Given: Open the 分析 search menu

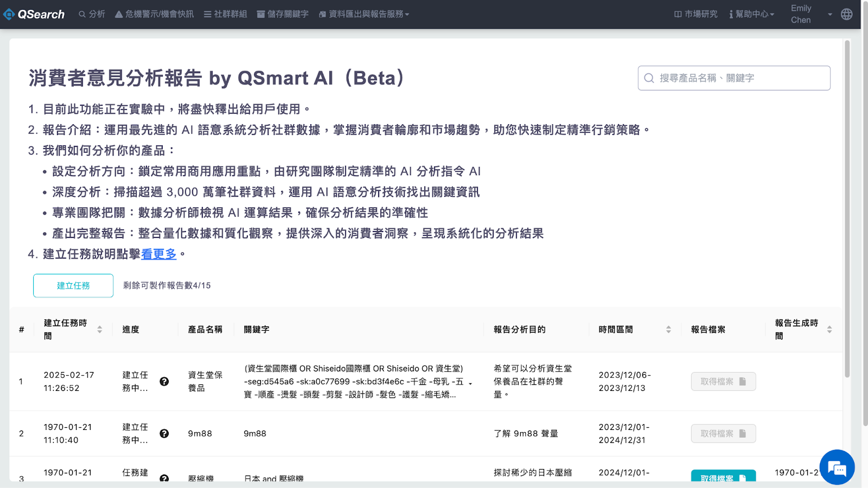Looking at the screenshot, I should click(92, 14).
